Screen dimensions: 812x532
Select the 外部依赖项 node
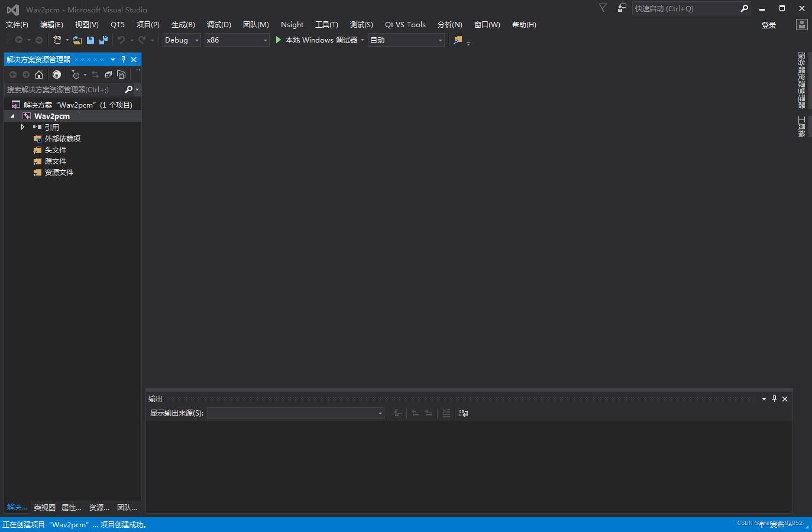(62, 139)
